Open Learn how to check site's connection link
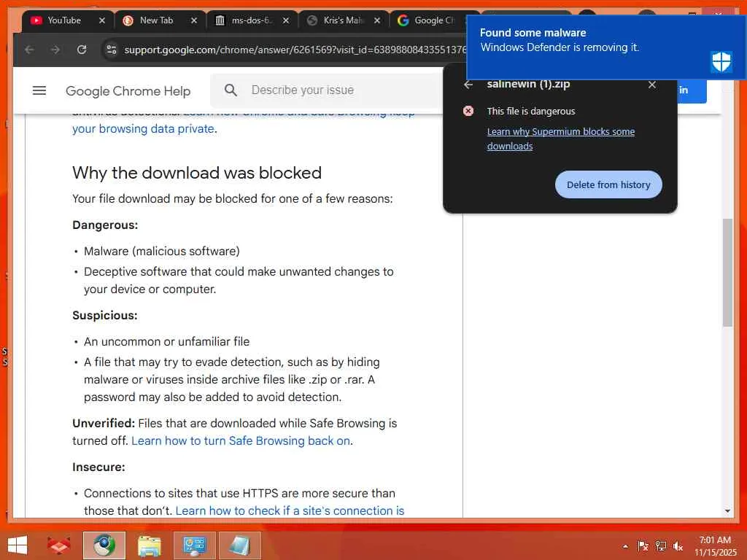The width and height of the screenshot is (747, 560). click(290, 510)
